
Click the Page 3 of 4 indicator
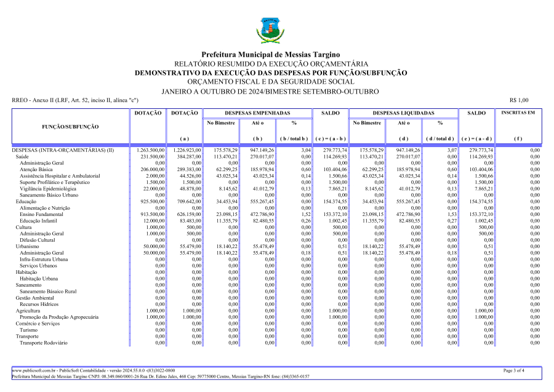click(513, 370)
